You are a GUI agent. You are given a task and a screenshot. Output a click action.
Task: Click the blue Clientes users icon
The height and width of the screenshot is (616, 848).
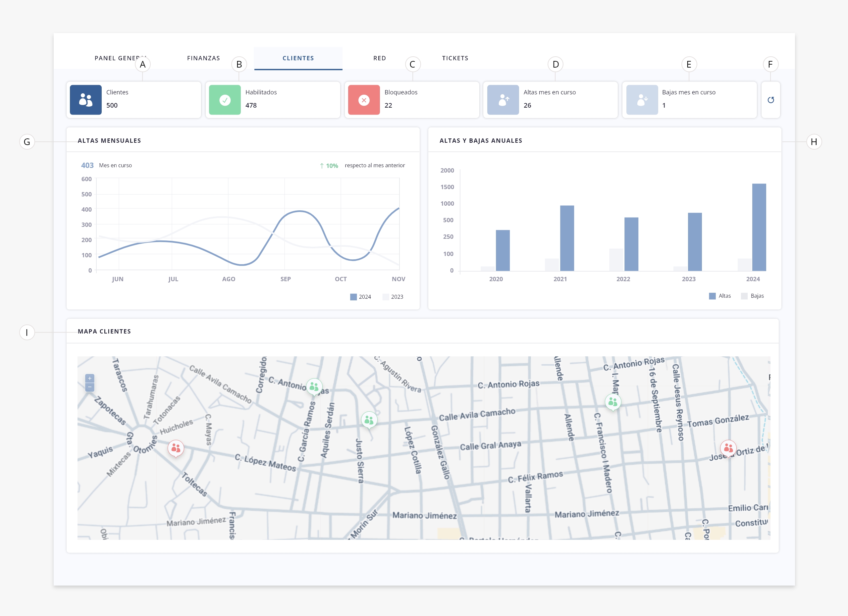85,100
